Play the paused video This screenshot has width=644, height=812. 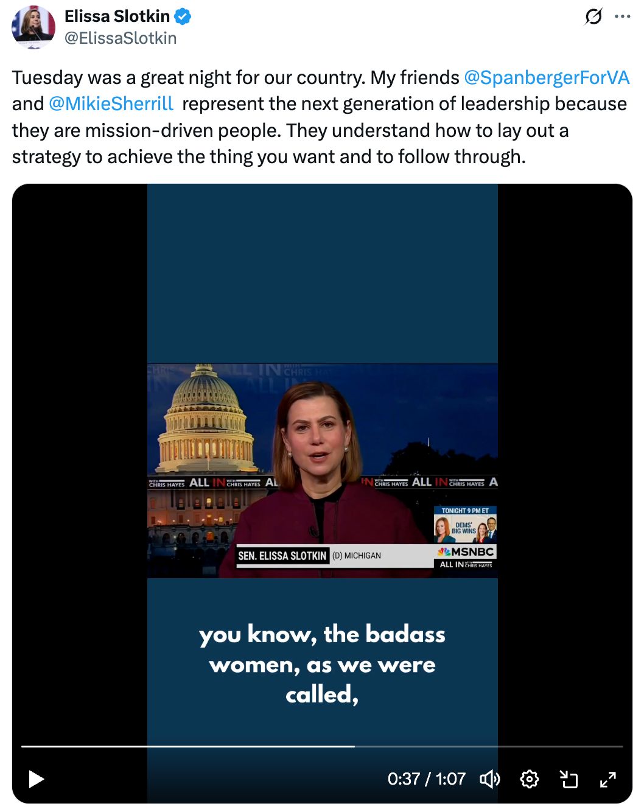[37, 779]
